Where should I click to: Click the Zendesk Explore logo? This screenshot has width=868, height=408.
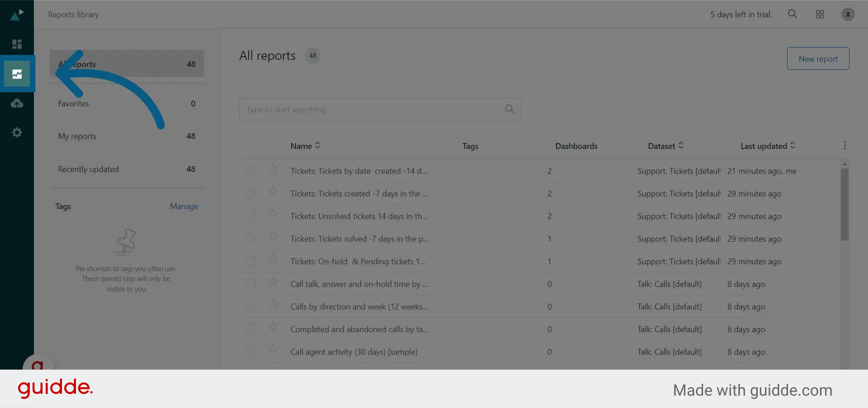tap(17, 14)
